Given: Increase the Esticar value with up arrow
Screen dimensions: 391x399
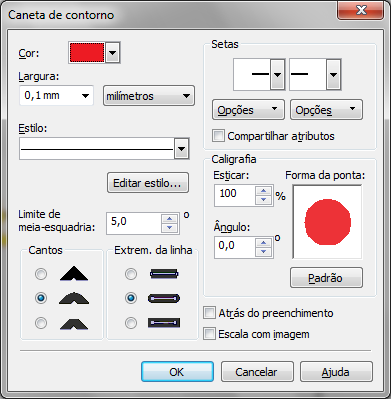Looking at the screenshot, I should [x=263, y=191].
